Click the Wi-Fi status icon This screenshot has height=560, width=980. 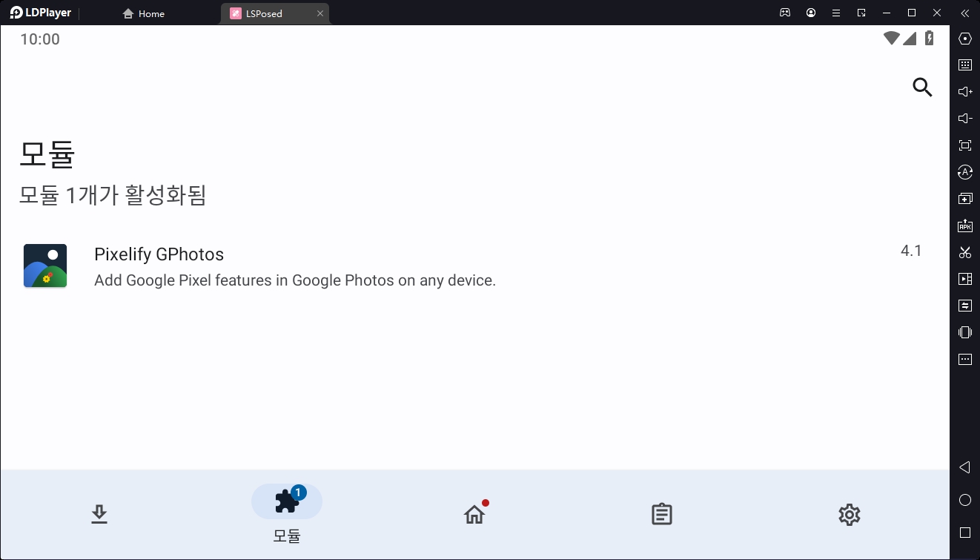[x=892, y=39]
